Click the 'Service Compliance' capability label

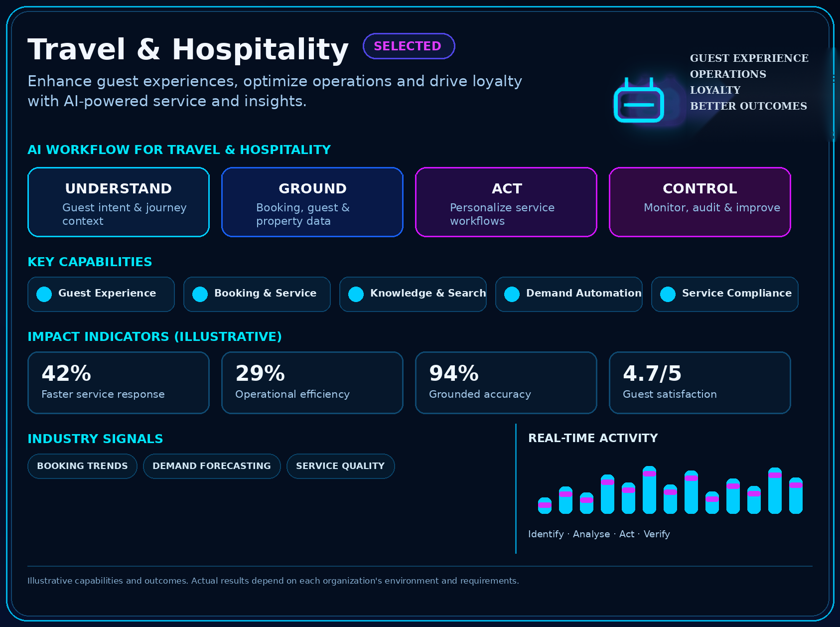(x=737, y=293)
